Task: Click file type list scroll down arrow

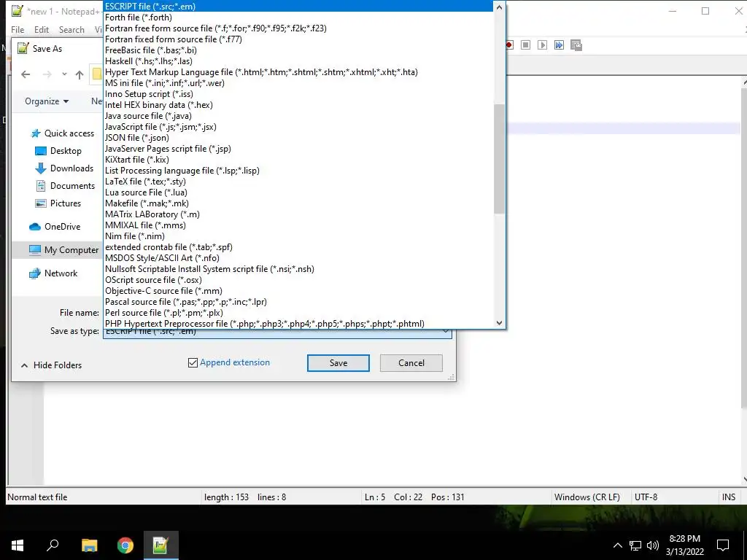Action: coord(499,323)
